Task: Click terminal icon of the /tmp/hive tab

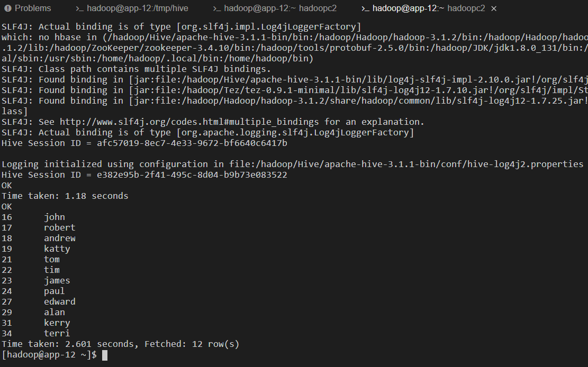Action: (79, 8)
